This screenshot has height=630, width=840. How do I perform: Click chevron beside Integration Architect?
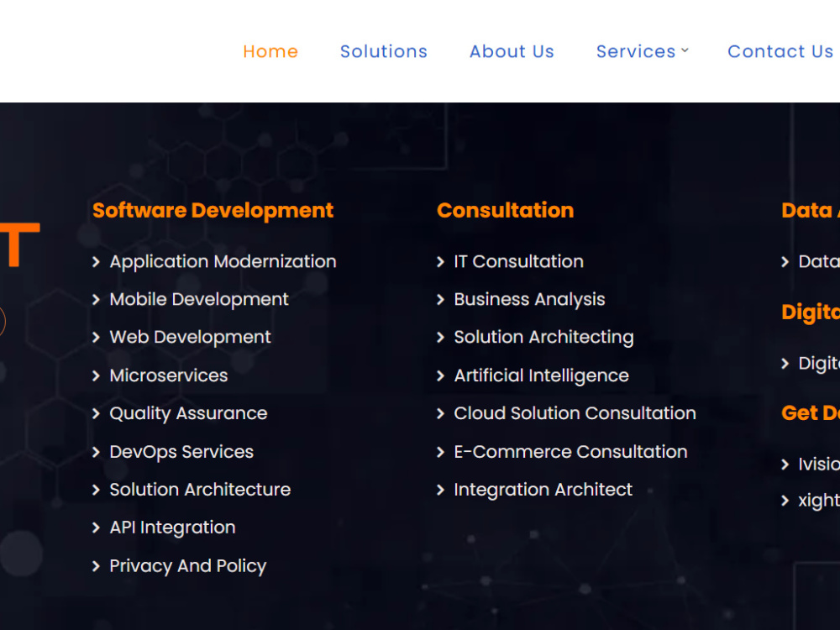(x=440, y=491)
